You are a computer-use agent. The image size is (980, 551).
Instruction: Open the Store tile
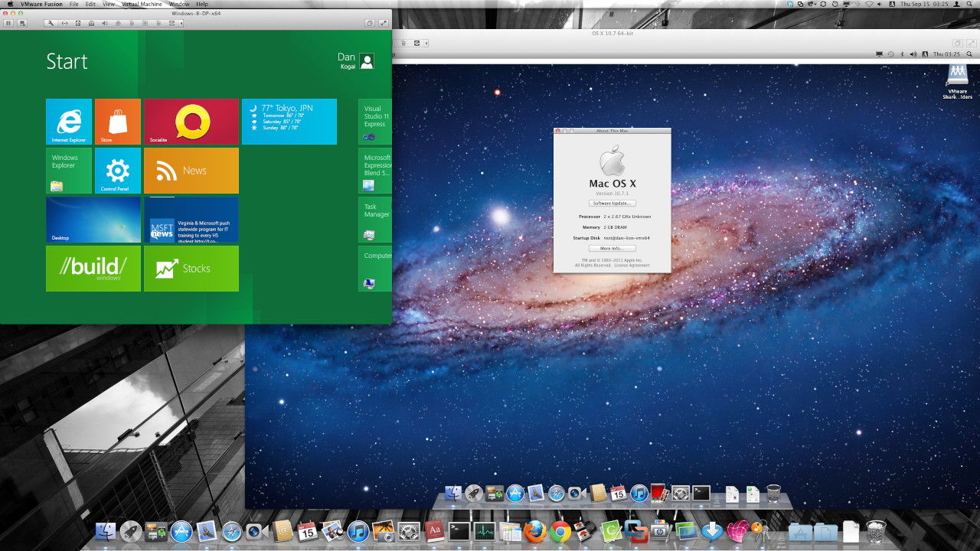pos(117,121)
